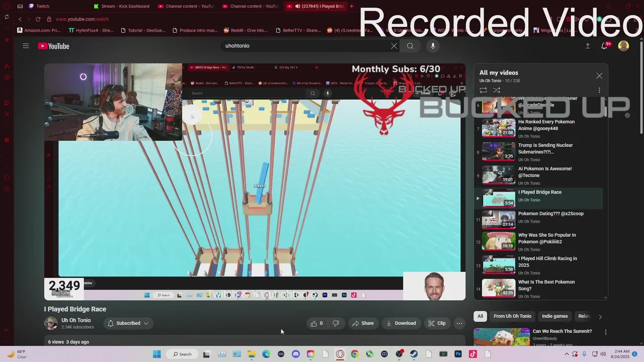Show hidden system tray icons chevron
The image size is (644, 362).
click(x=567, y=354)
